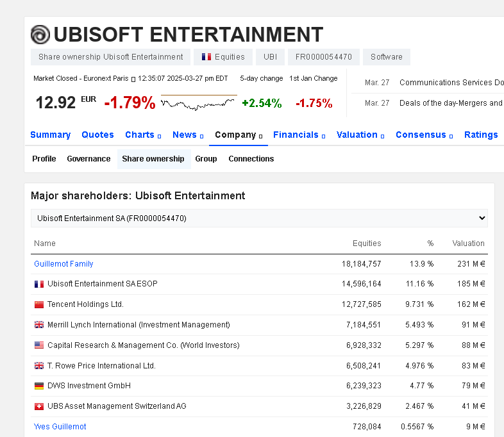Click the Swiss flag beside UBS Asset Management
Image resolution: width=504 pixels, height=437 pixels.
38,406
